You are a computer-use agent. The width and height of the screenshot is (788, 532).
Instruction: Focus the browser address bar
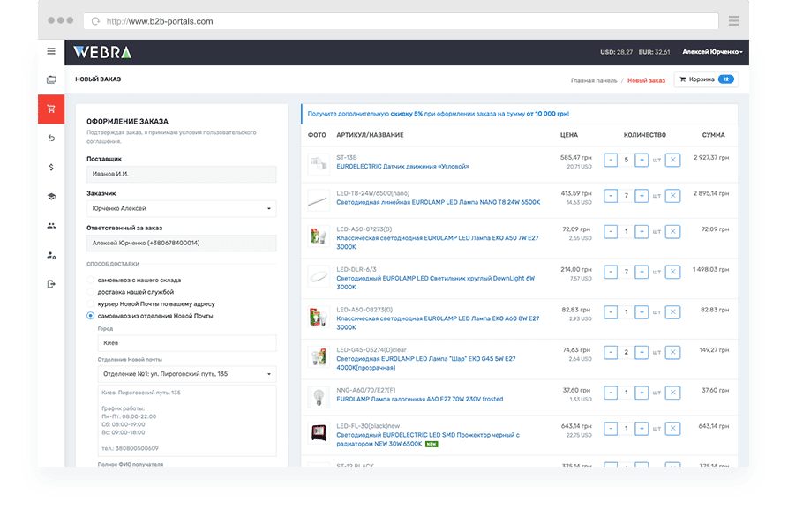pyautogui.click(x=401, y=21)
